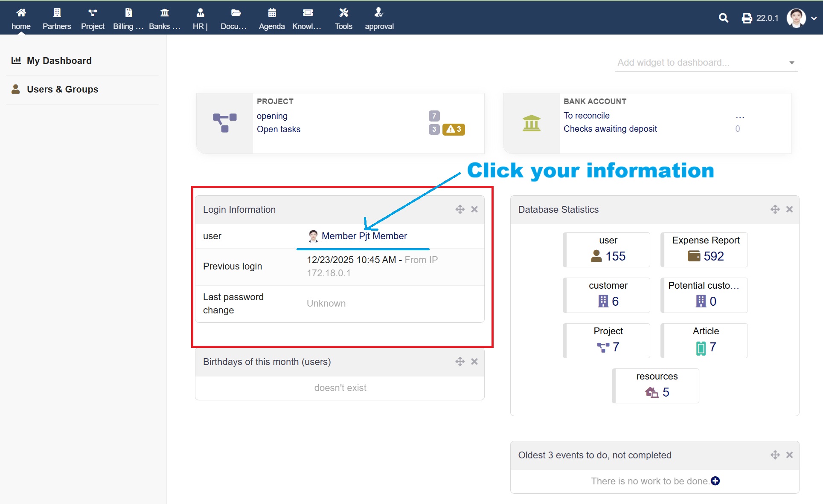
Task: Expand the user avatar menu arrow
Action: 814,18
